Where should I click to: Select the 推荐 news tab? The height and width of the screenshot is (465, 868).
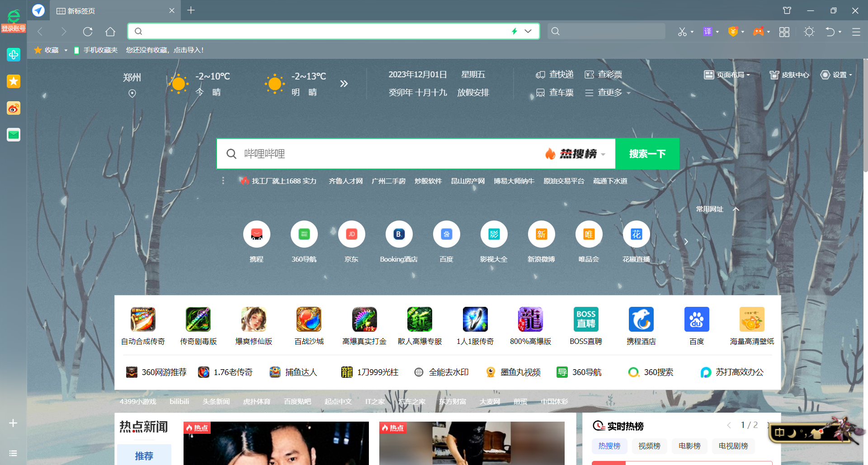click(x=144, y=455)
